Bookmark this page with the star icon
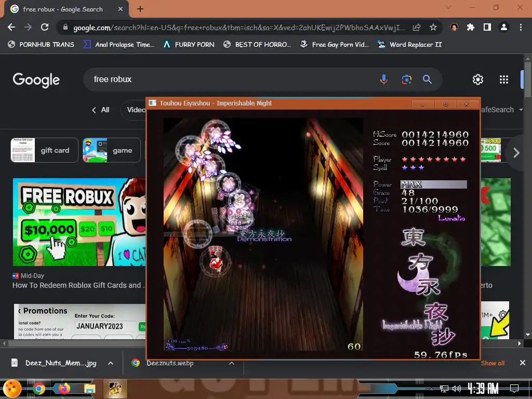The image size is (532, 399). pyautogui.click(x=433, y=27)
